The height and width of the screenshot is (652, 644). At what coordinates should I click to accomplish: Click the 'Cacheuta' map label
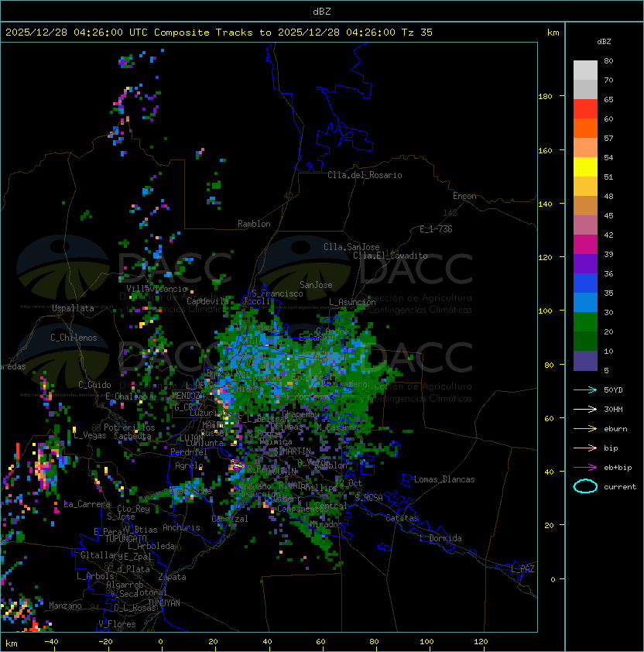132,436
